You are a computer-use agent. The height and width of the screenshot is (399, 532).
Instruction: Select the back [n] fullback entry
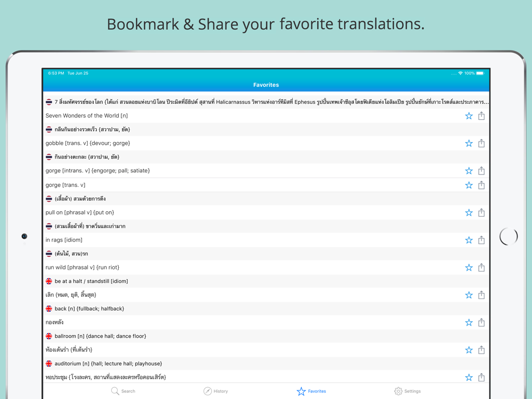pos(266,309)
